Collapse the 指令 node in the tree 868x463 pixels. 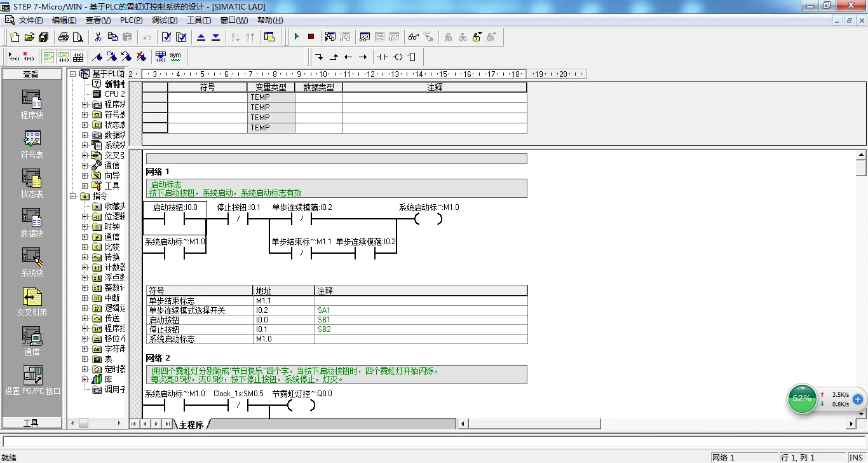pos(72,196)
